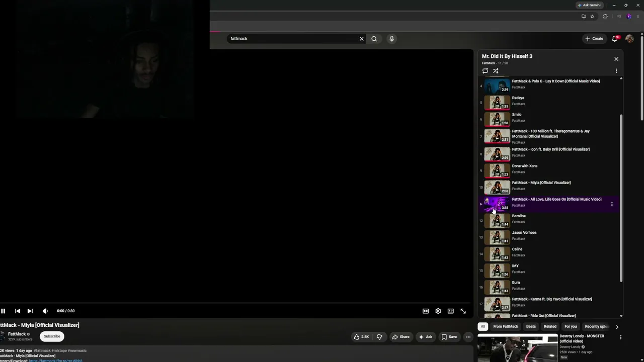Select the 'Recently uploaded' filter chip
The image size is (644, 362).
[597, 327]
